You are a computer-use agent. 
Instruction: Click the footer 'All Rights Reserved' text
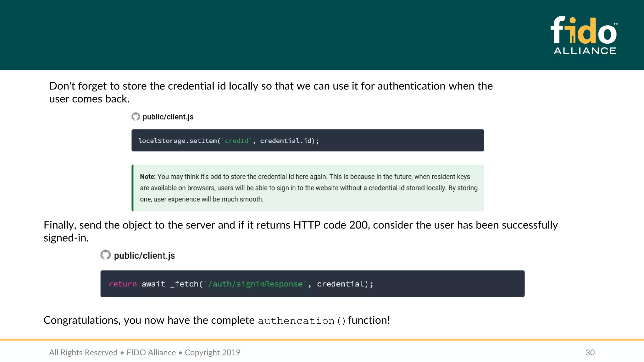tap(83, 353)
